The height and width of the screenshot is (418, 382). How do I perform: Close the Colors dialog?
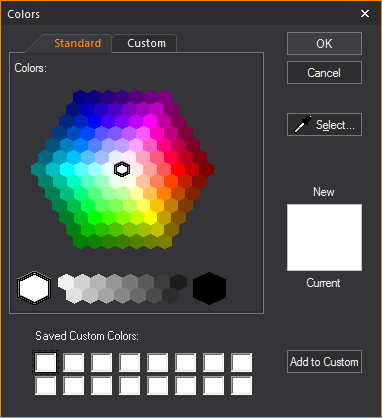click(365, 14)
